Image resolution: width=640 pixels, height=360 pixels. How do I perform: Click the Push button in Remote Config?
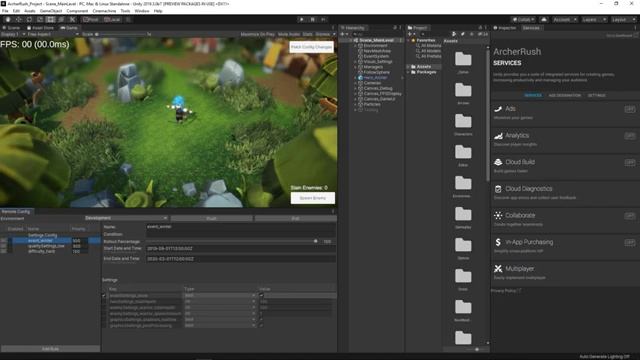(211, 218)
